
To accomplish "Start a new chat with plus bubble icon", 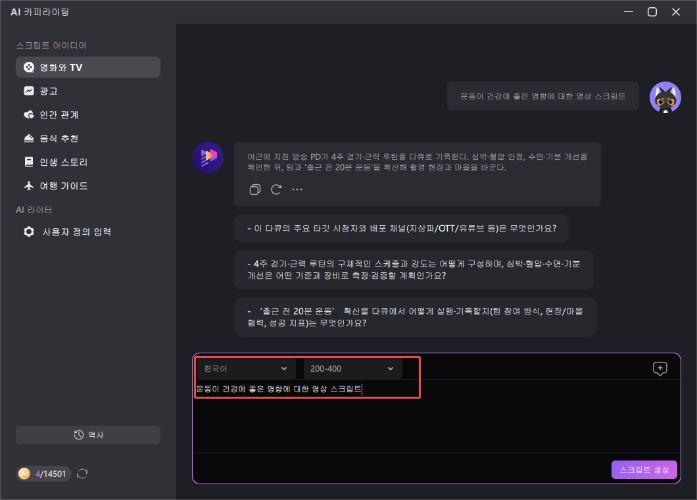I will (660, 368).
